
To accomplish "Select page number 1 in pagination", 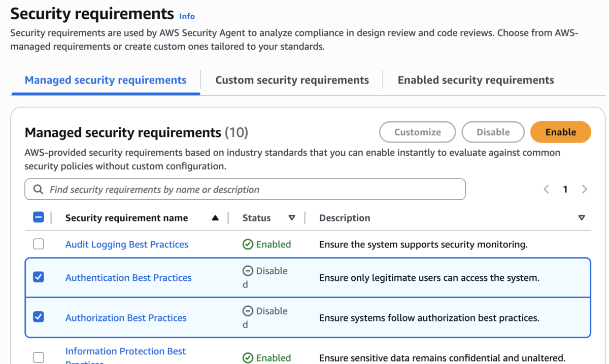I will click(x=565, y=190).
